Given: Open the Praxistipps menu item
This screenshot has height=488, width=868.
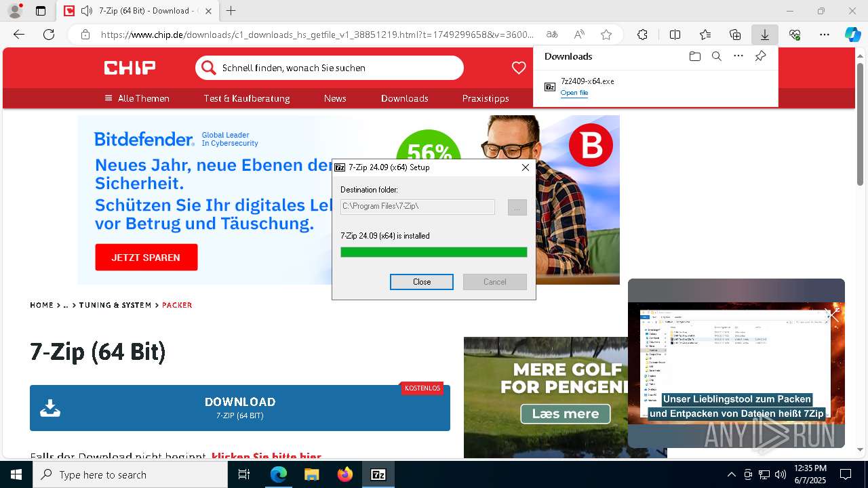Looking at the screenshot, I should (486, 98).
